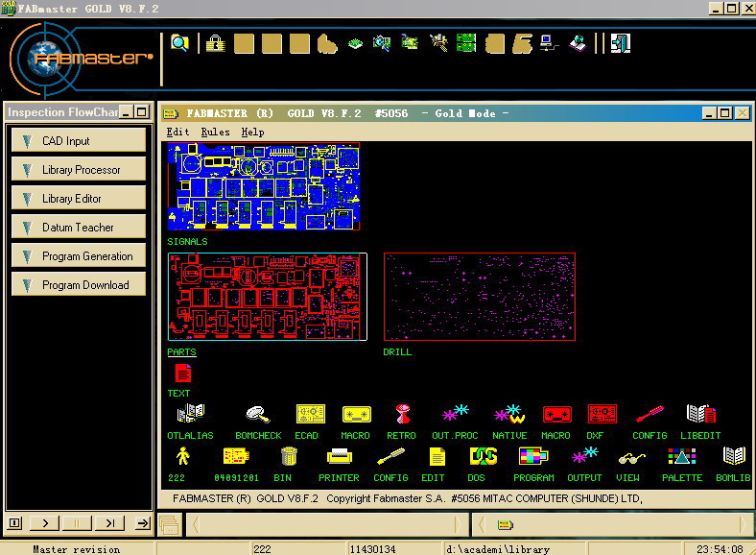Image resolution: width=756 pixels, height=555 pixels.
Task: Click the skip-to-end flowchart control button
Action: (110, 523)
